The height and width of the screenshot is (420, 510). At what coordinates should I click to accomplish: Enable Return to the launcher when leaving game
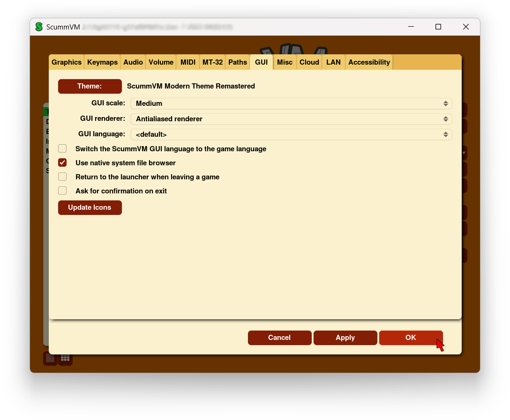point(62,177)
